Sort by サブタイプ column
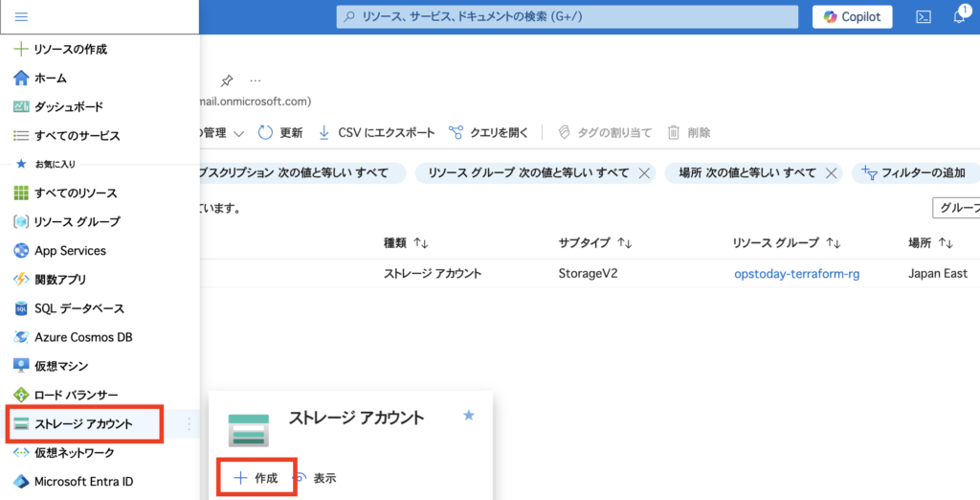980x500 pixels. coord(595,242)
